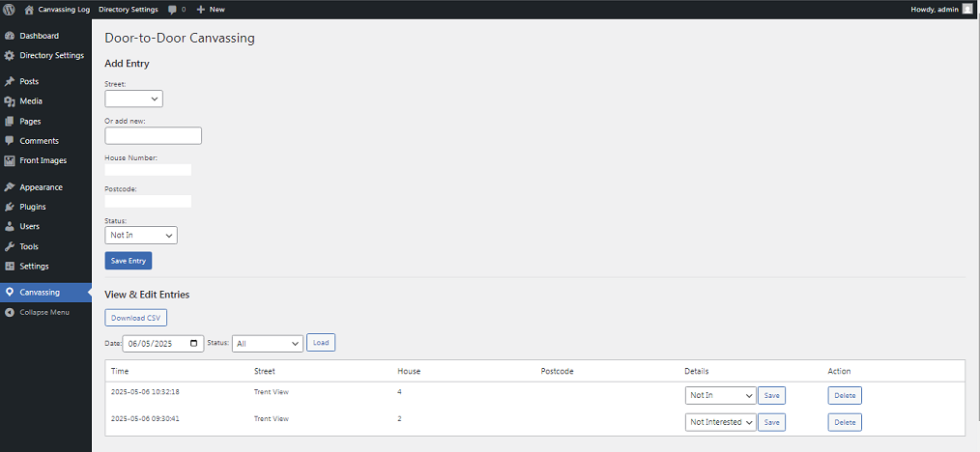The image size is (980, 452).
Task: Click the Download CSV button
Action: tap(135, 318)
